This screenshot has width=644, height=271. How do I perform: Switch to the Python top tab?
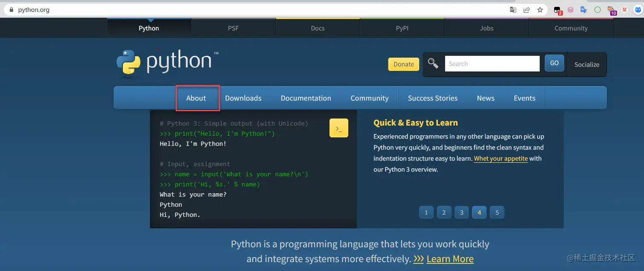[x=149, y=28]
